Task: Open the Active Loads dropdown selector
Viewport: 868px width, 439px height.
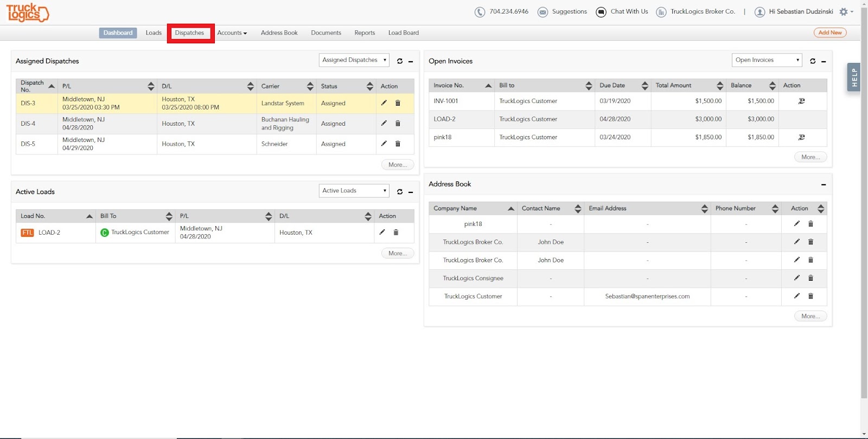Action: (x=354, y=191)
